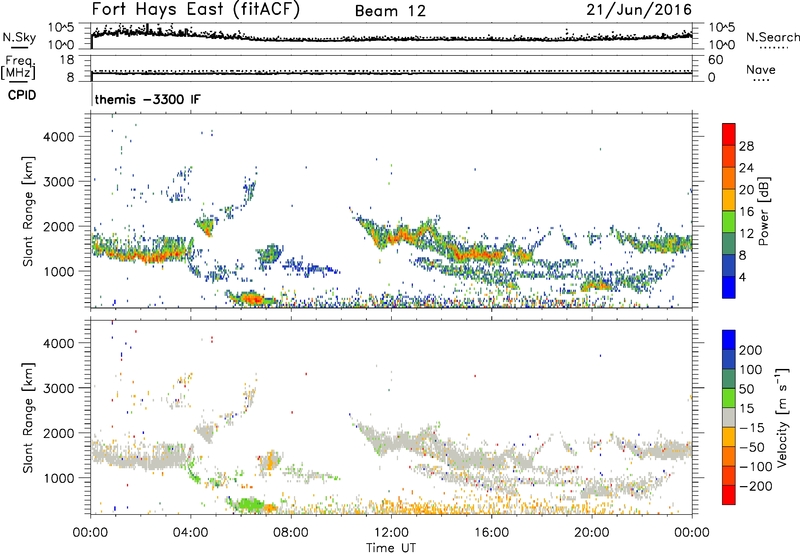Viewport: 800px width, 554px height.
Task: Click the Velocity [m s-1] colorbar title
Action: pos(782,417)
